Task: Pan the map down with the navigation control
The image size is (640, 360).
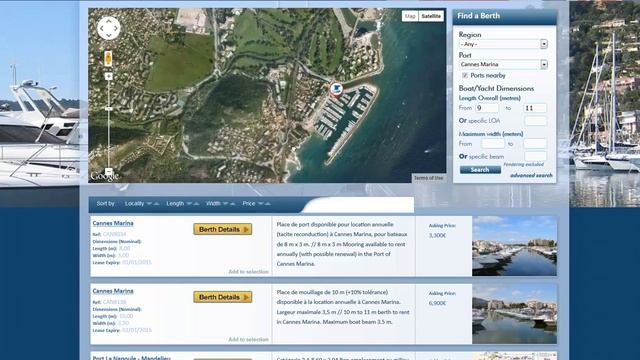Action: click(x=109, y=36)
